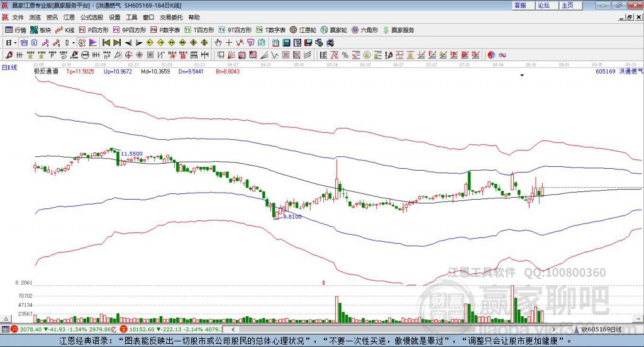Click the 主页 homepage button
This screenshot has width=644, height=347.
(x=571, y=5)
